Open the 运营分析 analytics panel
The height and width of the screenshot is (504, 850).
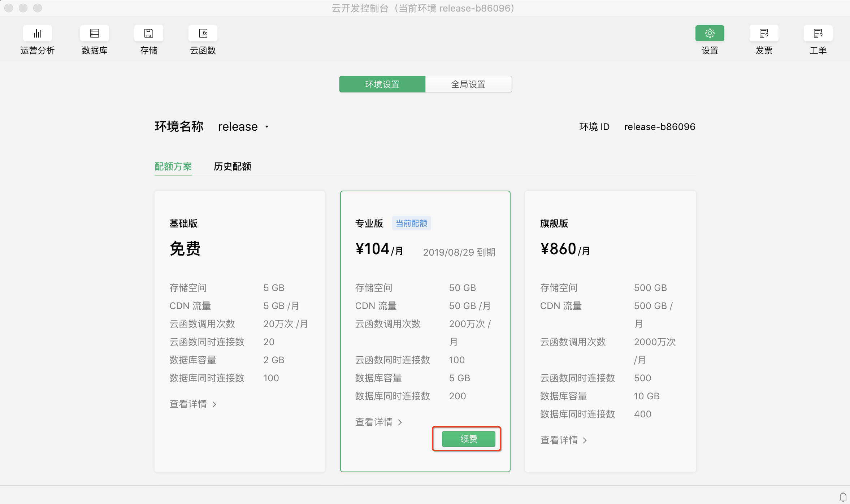coord(38,40)
